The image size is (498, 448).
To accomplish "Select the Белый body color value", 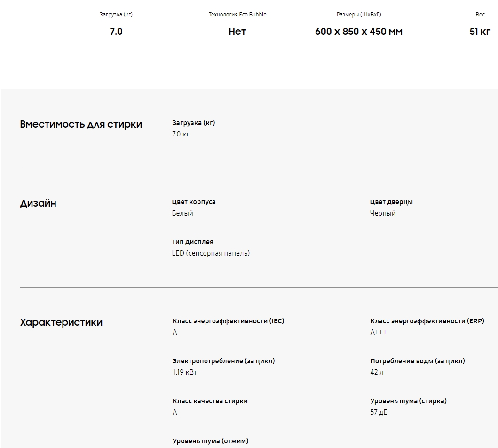I will coord(182,213).
